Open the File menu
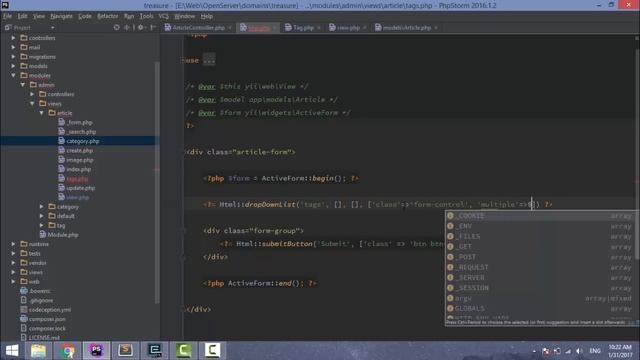The width and height of the screenshot is (640, 360). [x=8, y=16]
